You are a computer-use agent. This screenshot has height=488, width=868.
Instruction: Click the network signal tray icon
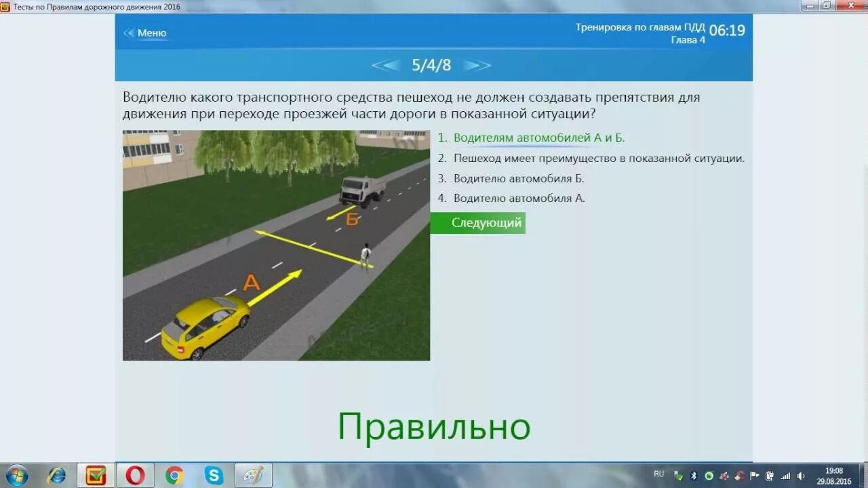(785, 476)
